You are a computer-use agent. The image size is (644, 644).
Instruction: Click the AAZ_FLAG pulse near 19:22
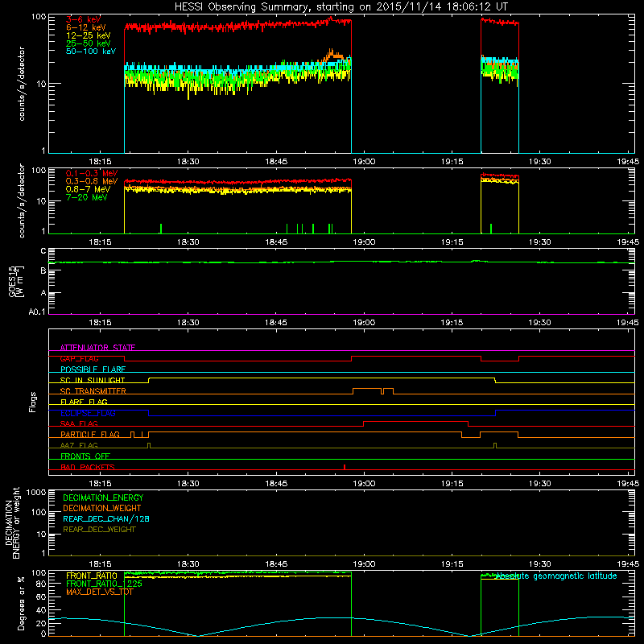point(495,445)
